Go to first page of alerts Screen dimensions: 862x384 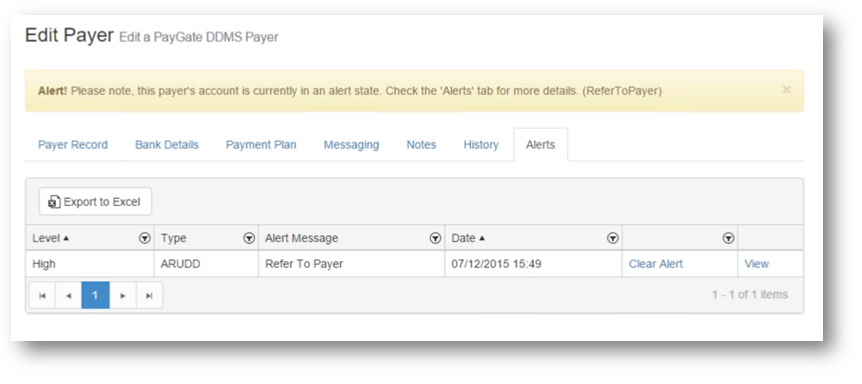pyautogui.click(x=42, y=296)
